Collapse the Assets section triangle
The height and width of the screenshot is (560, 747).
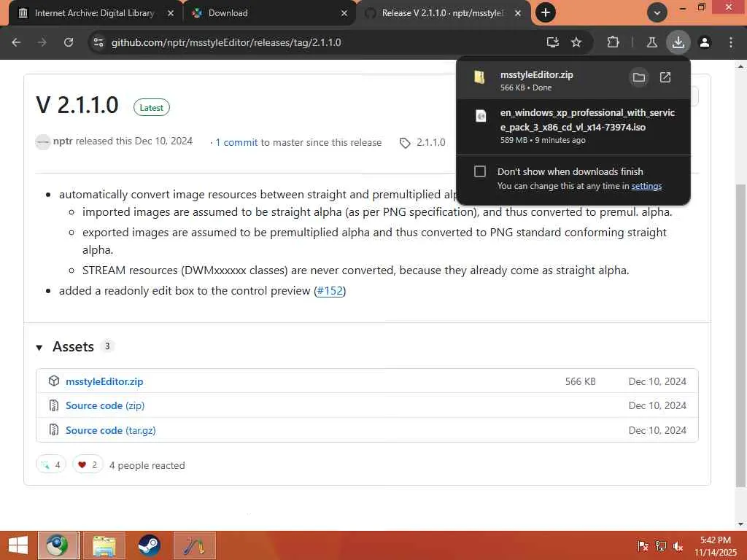(39, 348)
